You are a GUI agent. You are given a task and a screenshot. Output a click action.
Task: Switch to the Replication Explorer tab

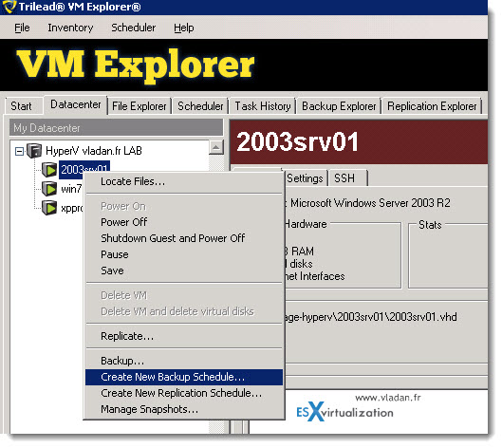pyautogui.click(x=432, y=106)
